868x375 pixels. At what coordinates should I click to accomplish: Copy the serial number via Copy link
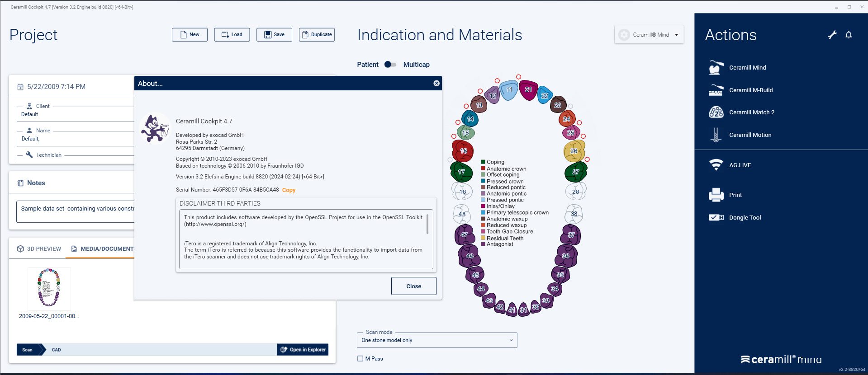tap(289, 190)
